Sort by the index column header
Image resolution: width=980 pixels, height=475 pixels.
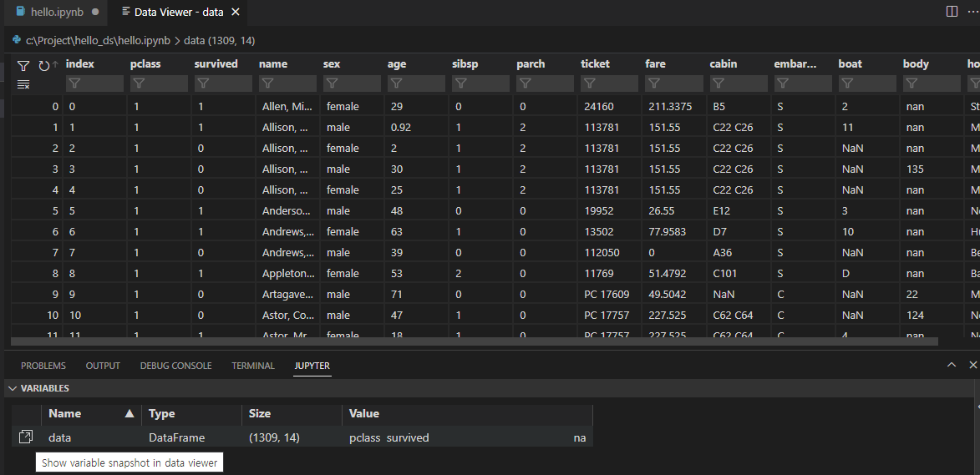click(80, 63)
